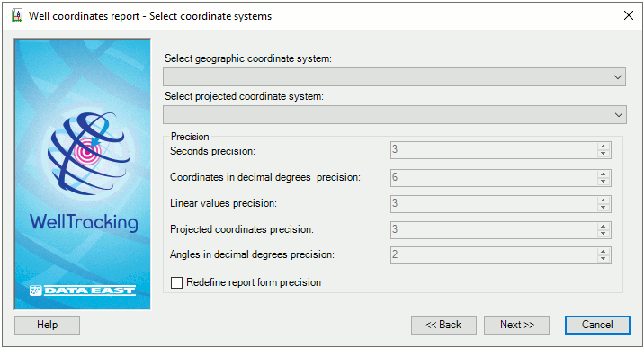Decrease Angles in decimal degrees precision value
Screen dimensions: 644x348
pyautogui.click(x=603, y=259)
